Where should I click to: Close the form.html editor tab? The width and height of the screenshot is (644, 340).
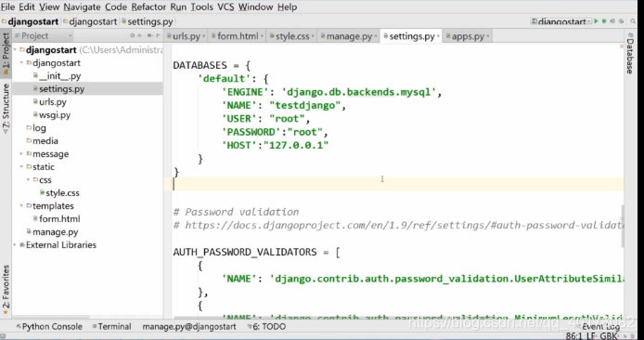[262, 36]
